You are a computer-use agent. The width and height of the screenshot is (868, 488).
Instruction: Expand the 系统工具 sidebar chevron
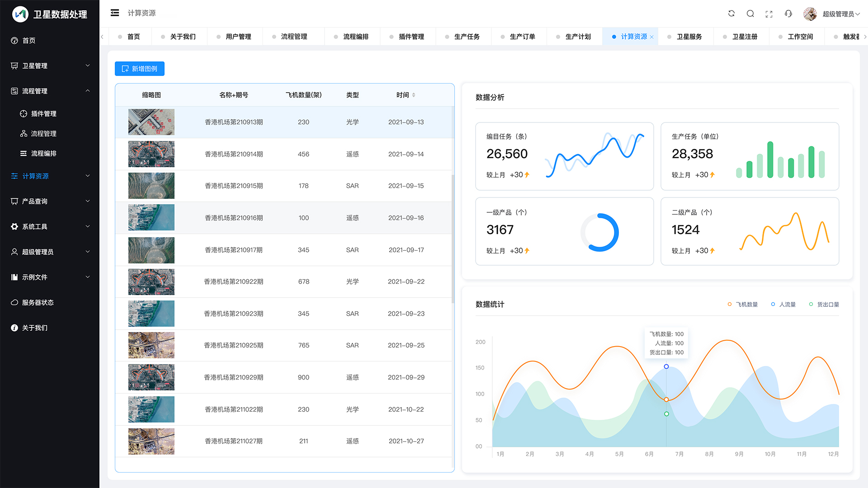[88, 226]
